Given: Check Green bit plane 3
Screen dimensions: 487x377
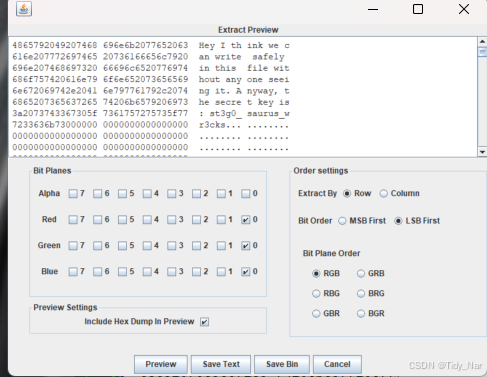Looking at the screenshot, I should pos(171,246).
